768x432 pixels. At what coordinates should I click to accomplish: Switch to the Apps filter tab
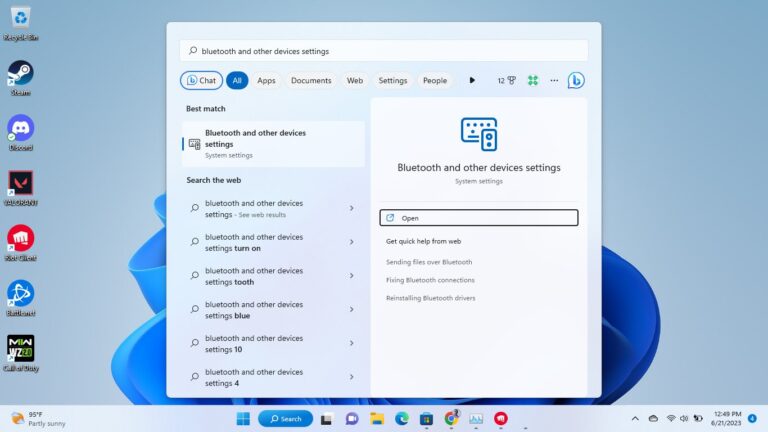click(x=266, y=80)
